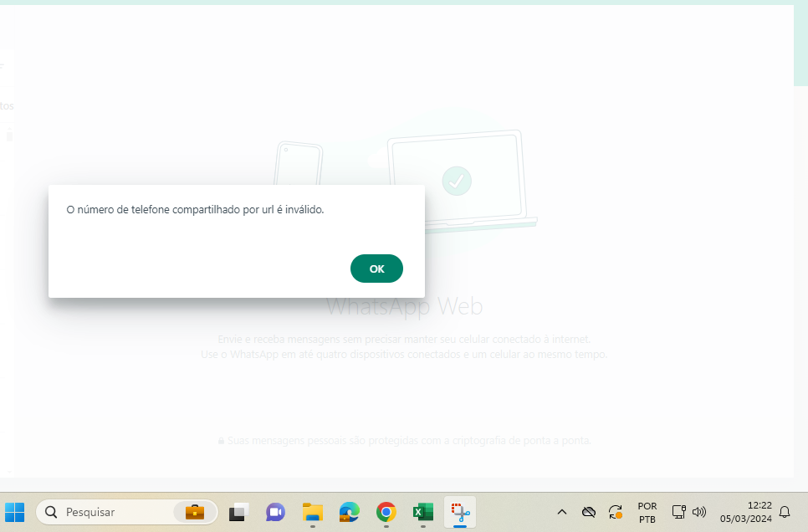The width and height of the screenshot is (808, 532).
Task: Open Microsoft Edge from the taskbar
Action: [x=350, y=512]
